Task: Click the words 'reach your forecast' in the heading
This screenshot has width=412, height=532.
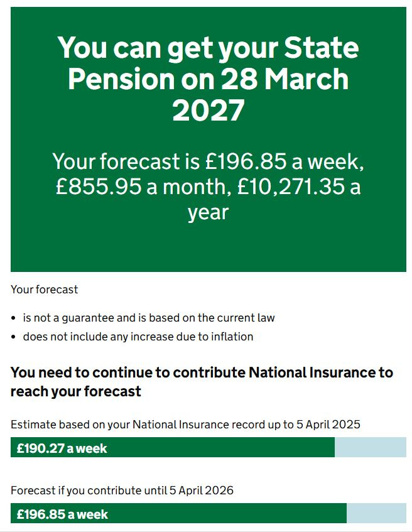Action: [x=76, y=391]
